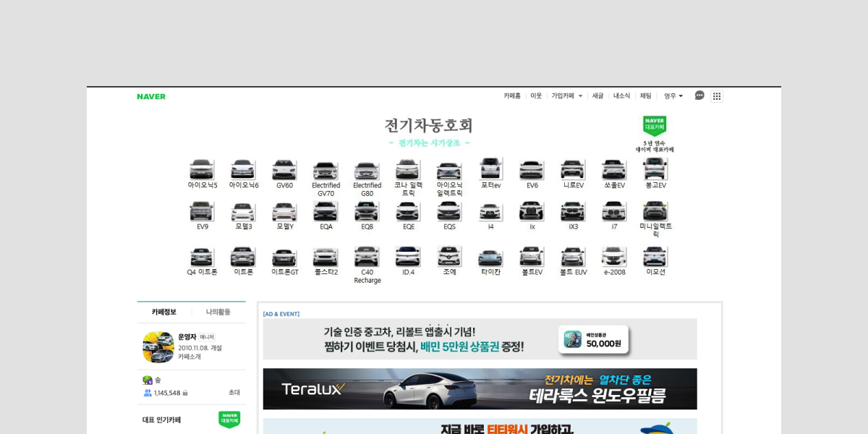Open 이웃 in top menu
Viewport: 868px width, 434px height.
coord(536,95)
